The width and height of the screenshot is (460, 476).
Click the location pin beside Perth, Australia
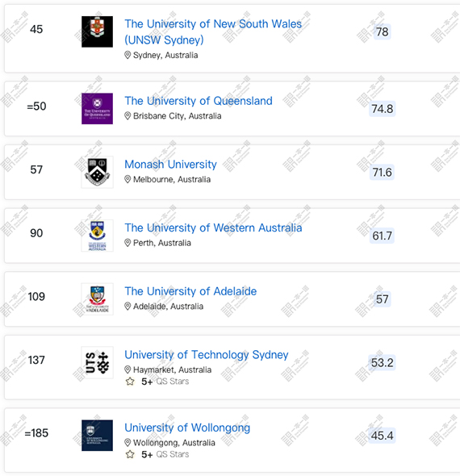(128, 243)
